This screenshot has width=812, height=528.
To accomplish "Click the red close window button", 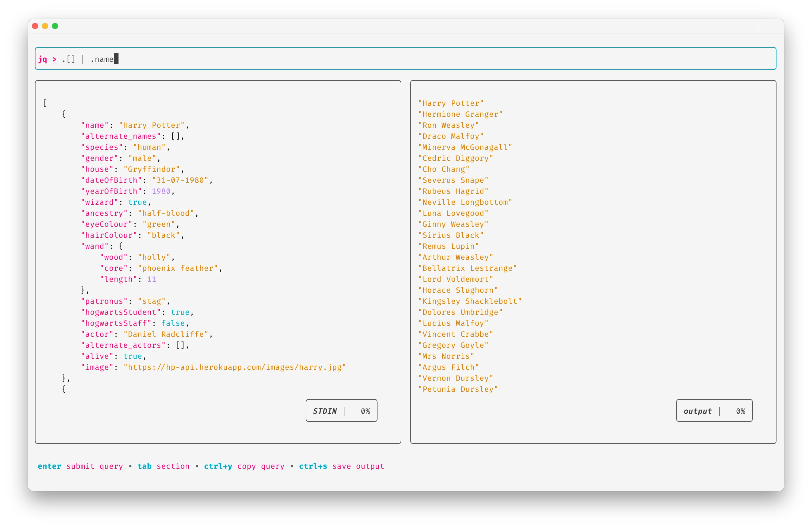I will 35,26.
